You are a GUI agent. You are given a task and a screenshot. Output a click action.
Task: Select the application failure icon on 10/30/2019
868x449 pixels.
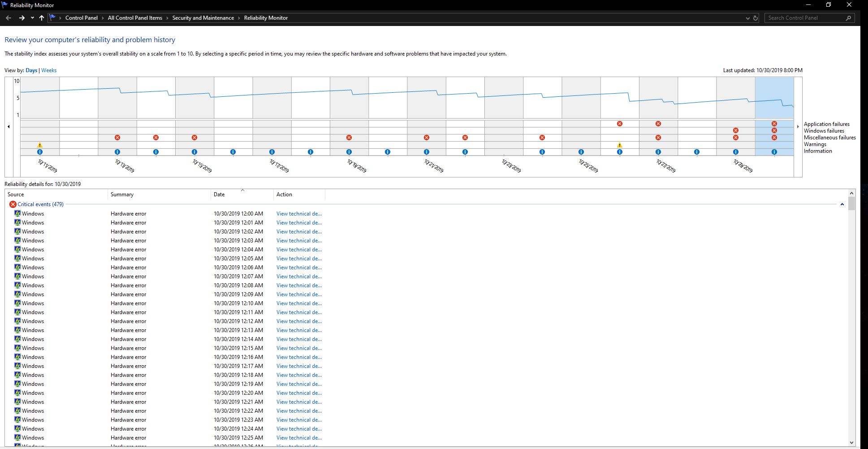(774, 124)
